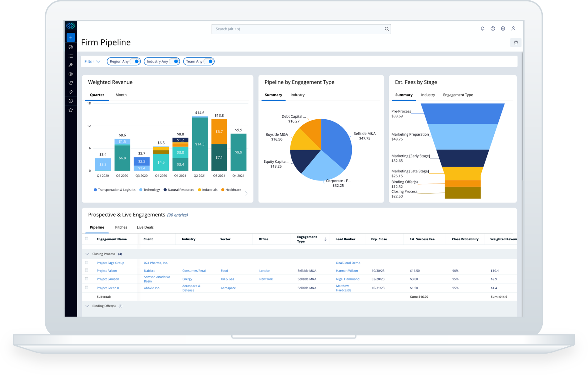588x375 pixels.
Task: Select the dashboard gauge icon in the sidebar
Action: [x=71, y=47]
